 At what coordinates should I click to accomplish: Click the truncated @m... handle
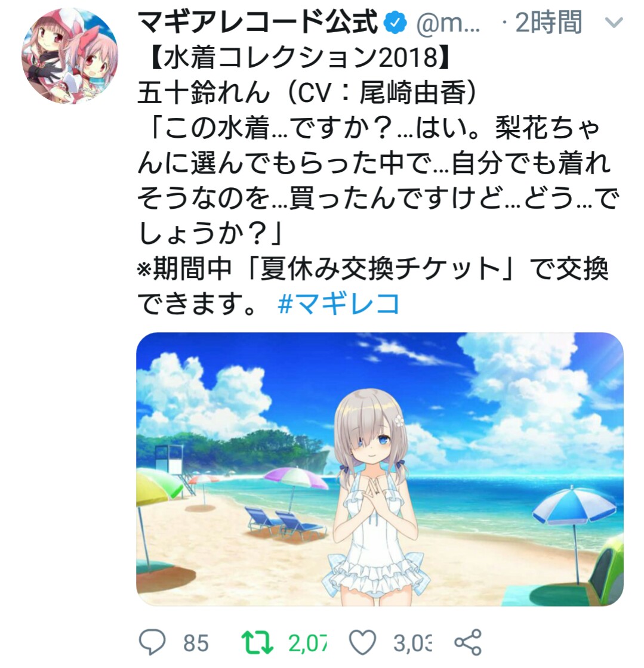(x=448, y=23)
